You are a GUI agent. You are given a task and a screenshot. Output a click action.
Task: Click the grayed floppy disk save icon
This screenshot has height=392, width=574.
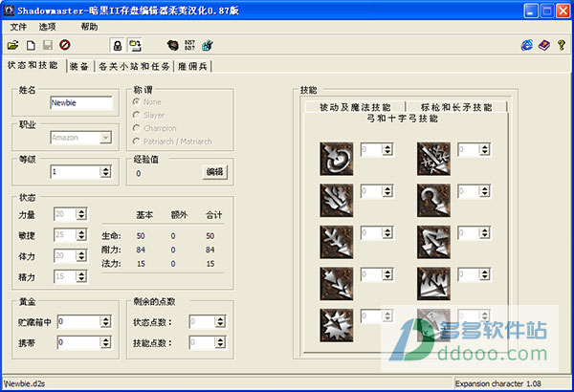point(48,45)
